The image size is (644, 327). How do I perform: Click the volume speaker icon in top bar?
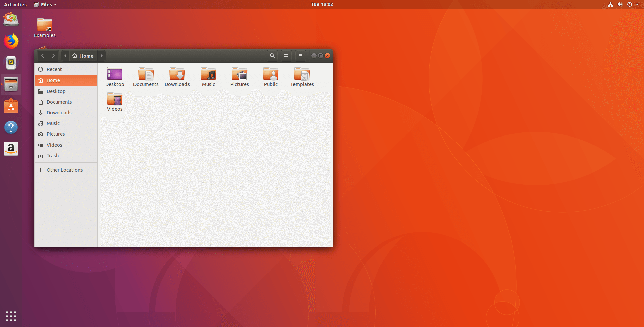[620, 4]
